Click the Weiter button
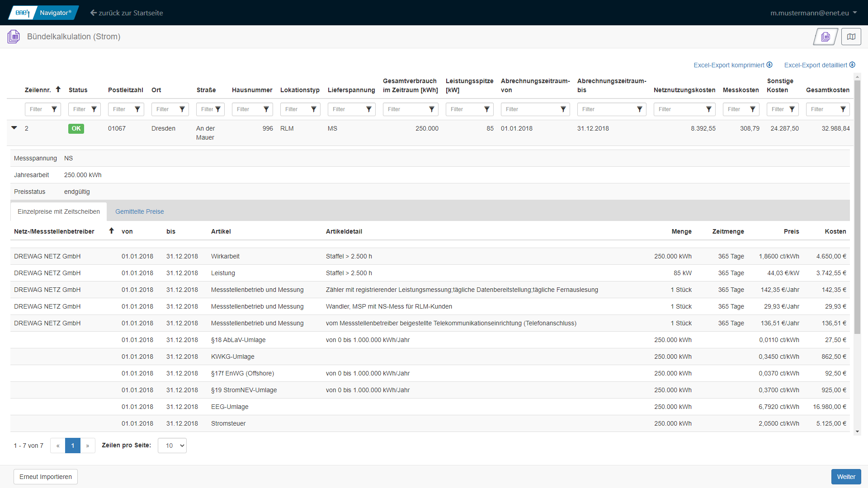This screenshot has height=488, width=868. tap(846, 477)
